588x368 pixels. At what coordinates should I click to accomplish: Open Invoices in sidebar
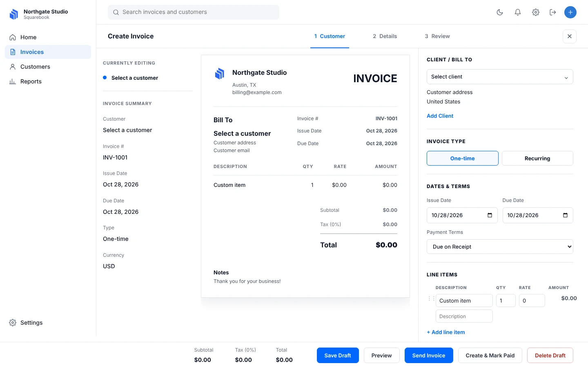click(x=48, y=52)
